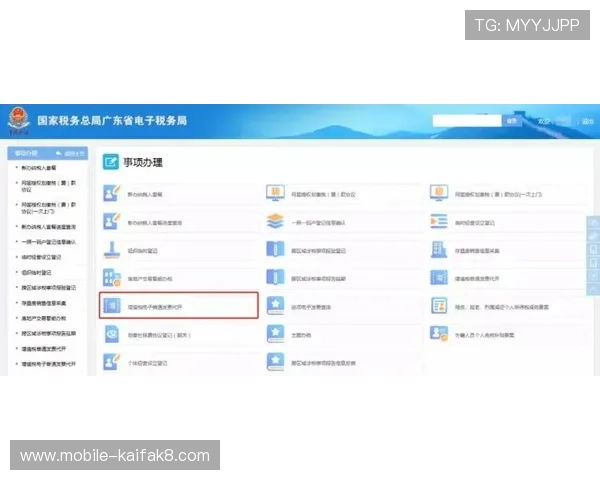600x480 pixels.
Task: Click 退出 link in the header
Action: [x=587, y=121]
